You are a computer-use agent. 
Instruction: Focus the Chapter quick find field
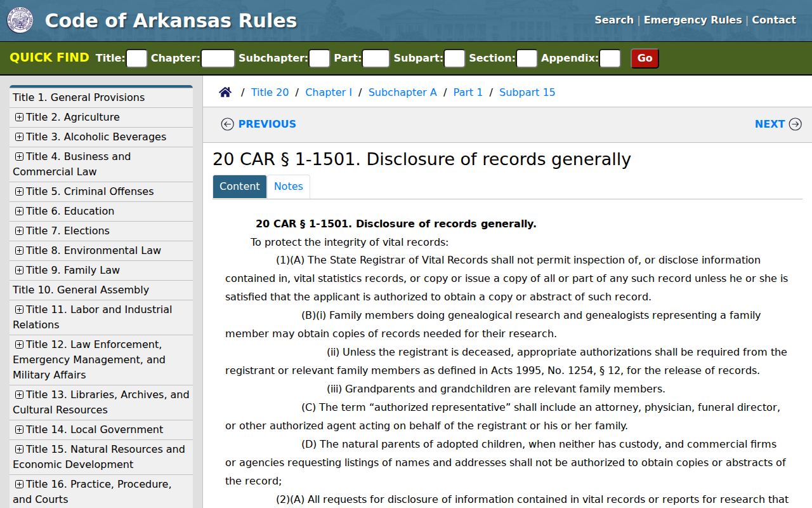pos(218,58)
